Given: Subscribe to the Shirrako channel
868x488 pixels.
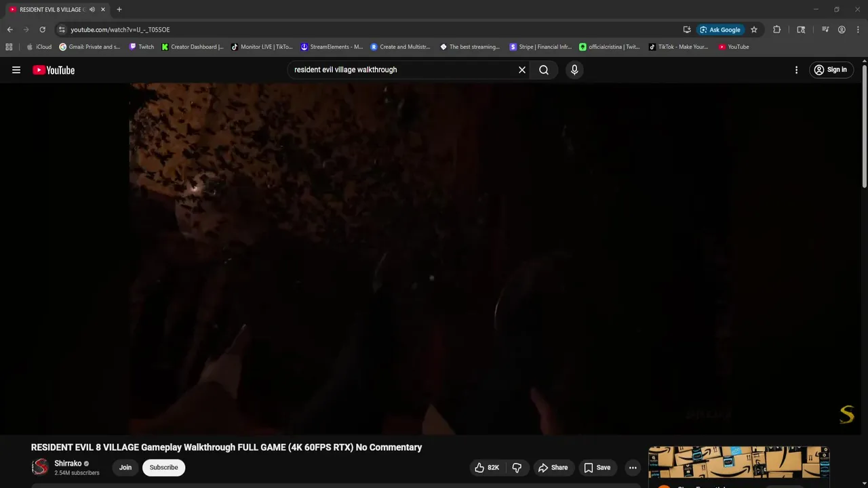Looking at the screenshot, I should [x=164, y=468].
